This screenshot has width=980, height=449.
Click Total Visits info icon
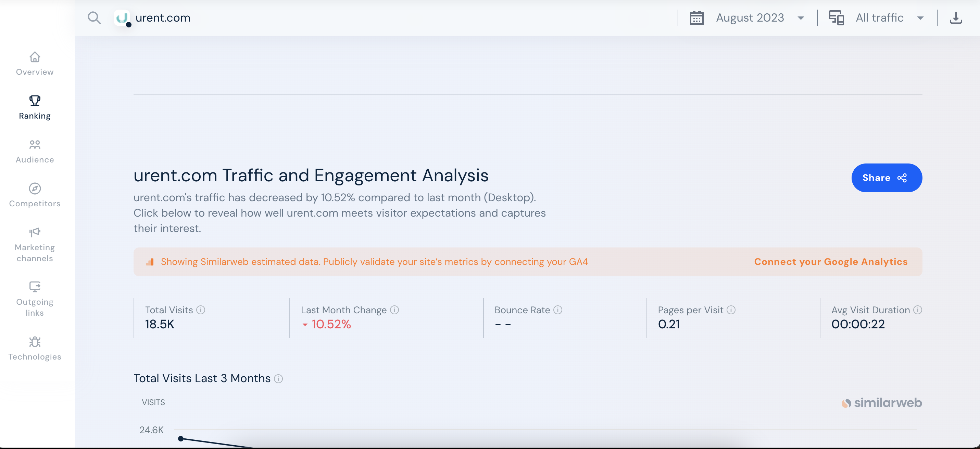[201, 310]
